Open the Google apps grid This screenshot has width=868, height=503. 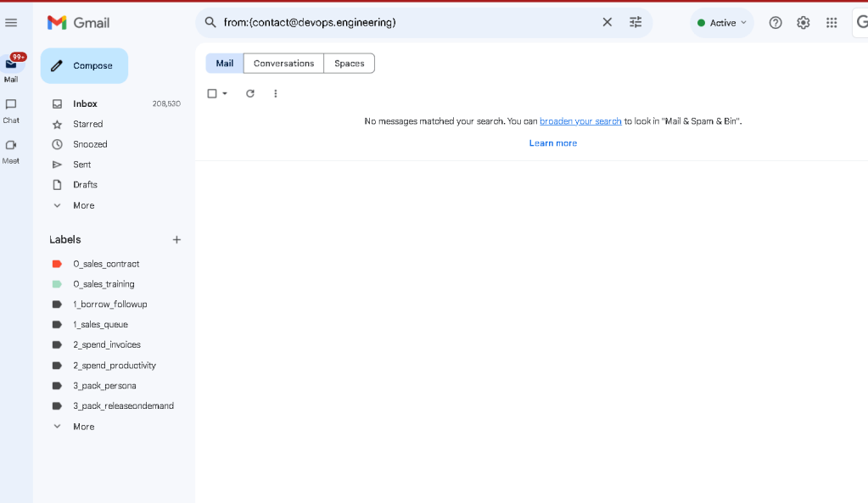(832, 23)
